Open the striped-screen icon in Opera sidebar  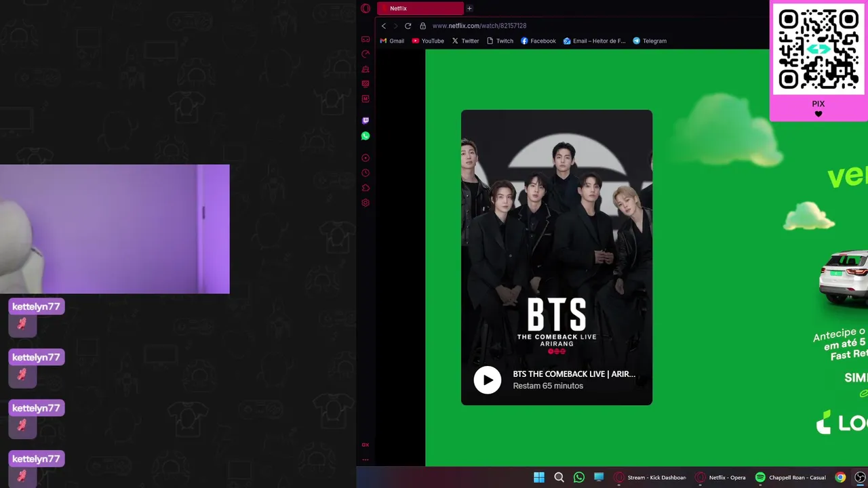(x=366, y=84)
